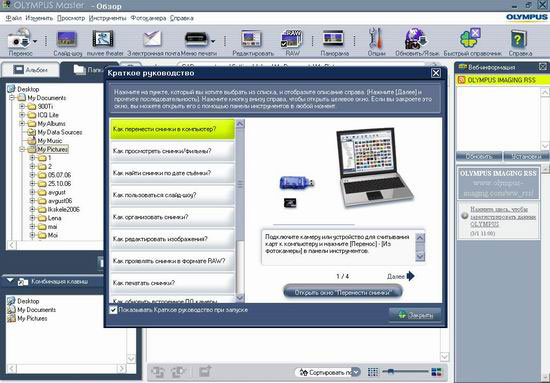Open the Файл menu
The height and width of the screenshot is (383, 550).
point(14,18)
